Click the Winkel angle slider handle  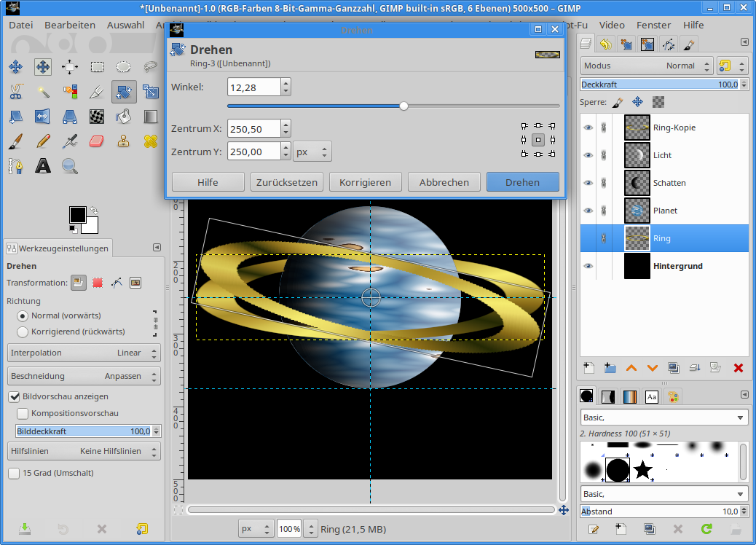pos(403,106)
